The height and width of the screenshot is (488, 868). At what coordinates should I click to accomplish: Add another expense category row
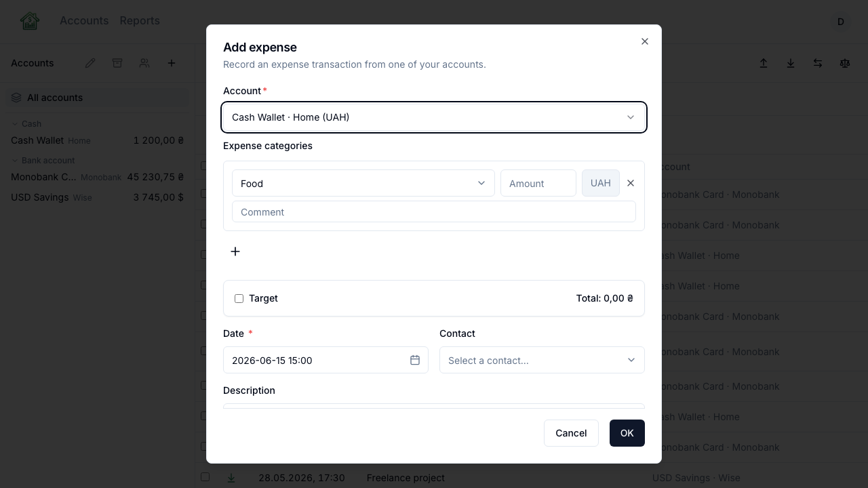235,251
